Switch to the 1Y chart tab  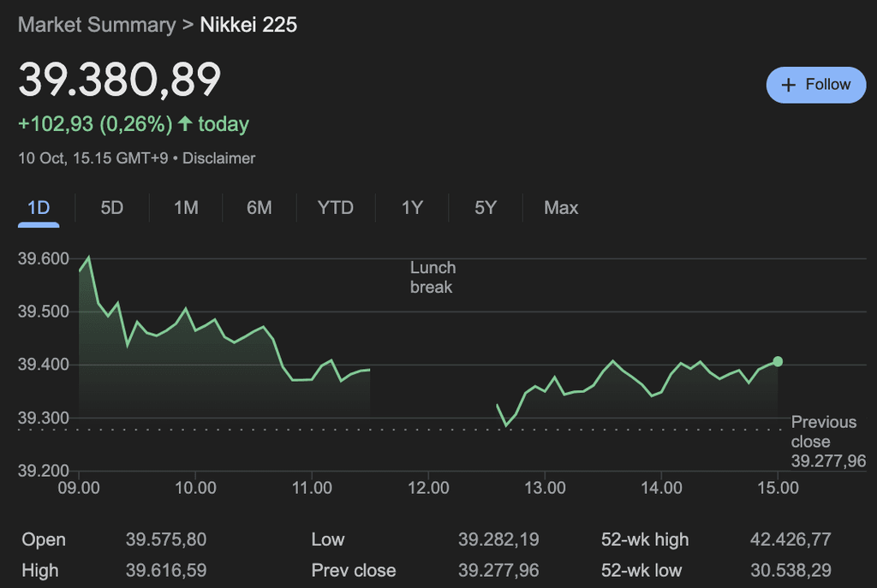pyautogui.click(x=412, y=208)
